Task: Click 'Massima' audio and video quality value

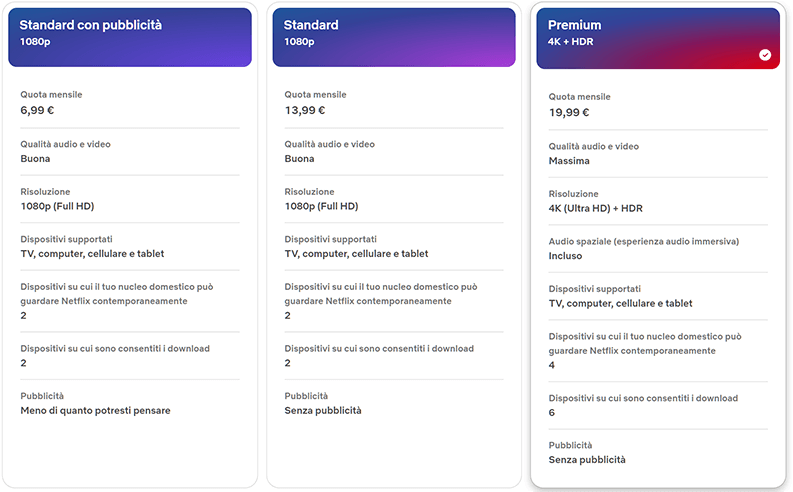Action: (569, 161)
